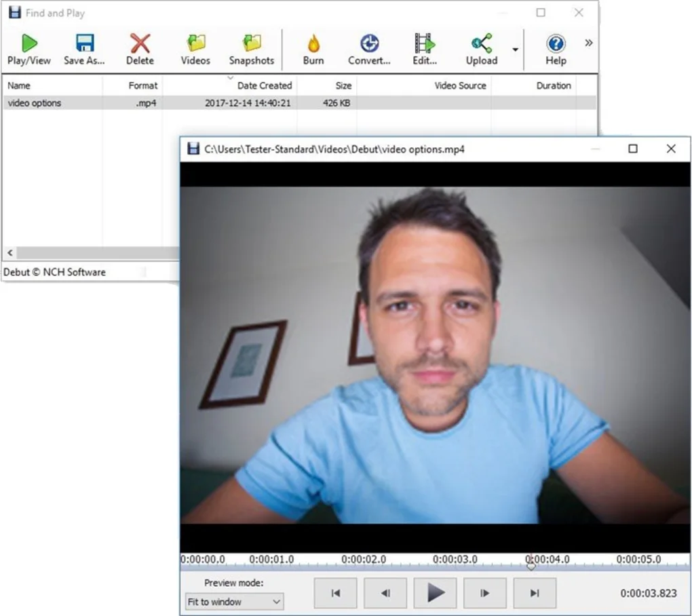The width and height of the screenshot is (692, 616).
Task: Expand the toolbar overflow chevron
Action: click(x=588, y=42)
